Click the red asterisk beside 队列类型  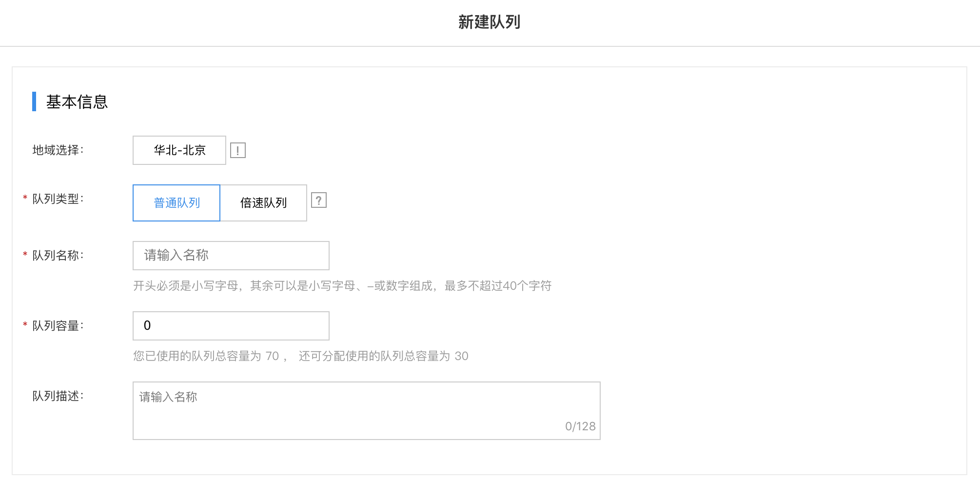tap(25, 198)
